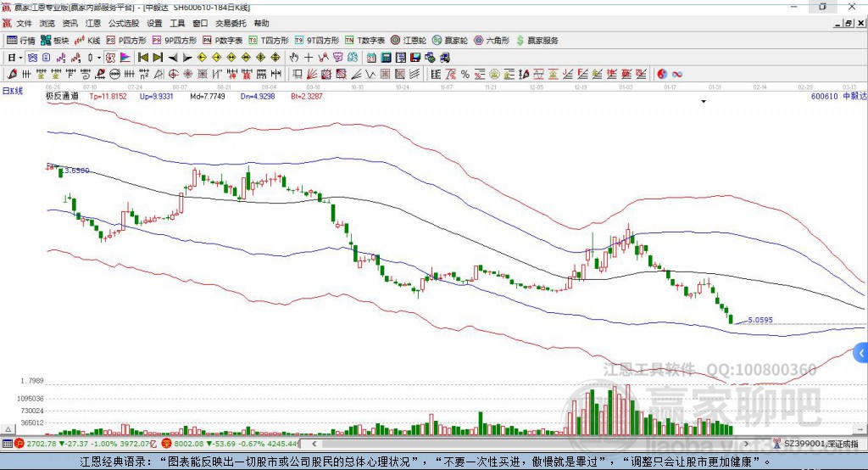
Task: Select the zigzag wave line tool
Action: tap(371, 75)
